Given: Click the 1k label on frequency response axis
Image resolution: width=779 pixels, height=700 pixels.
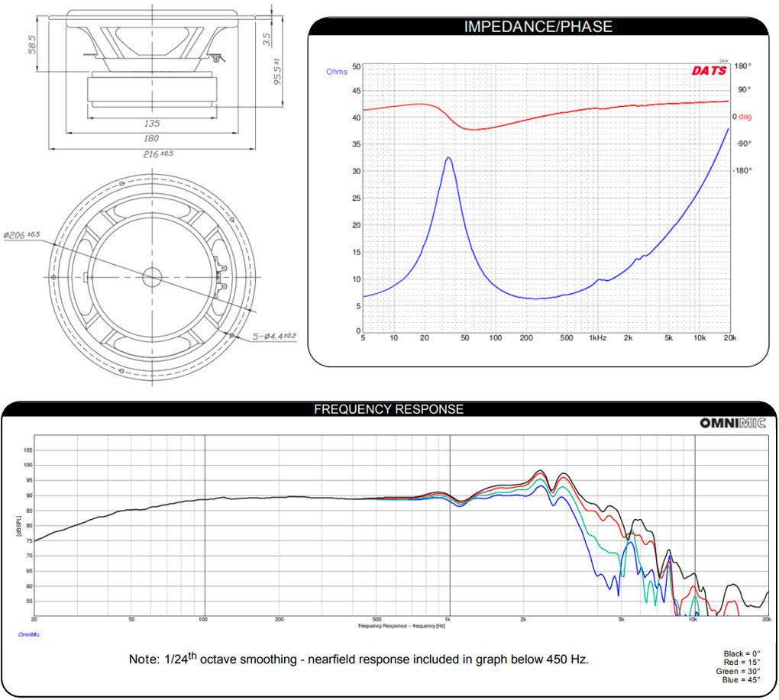Looking at the screenshot, I should coord(447,620).
